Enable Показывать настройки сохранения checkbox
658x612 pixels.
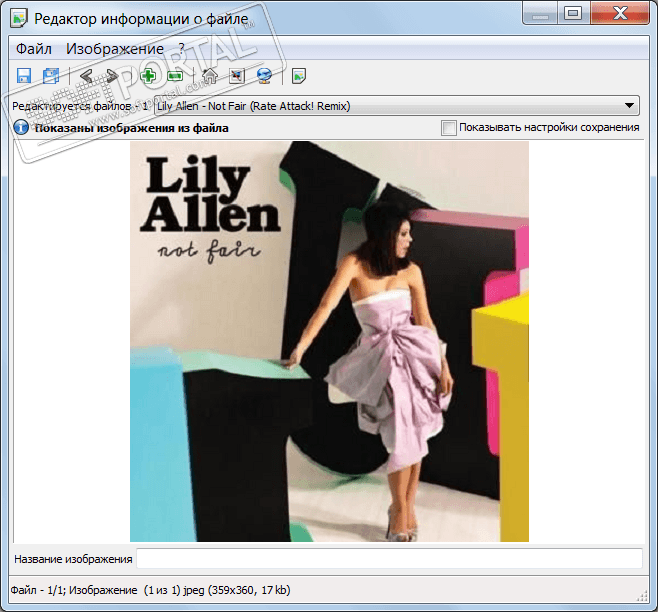coord(449,128)
